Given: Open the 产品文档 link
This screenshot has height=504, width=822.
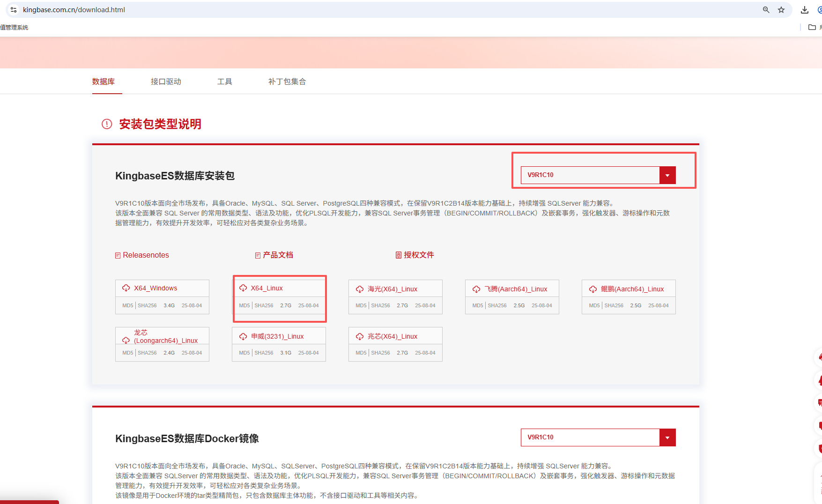Looking at the screenshot, I should click(278, 255).
